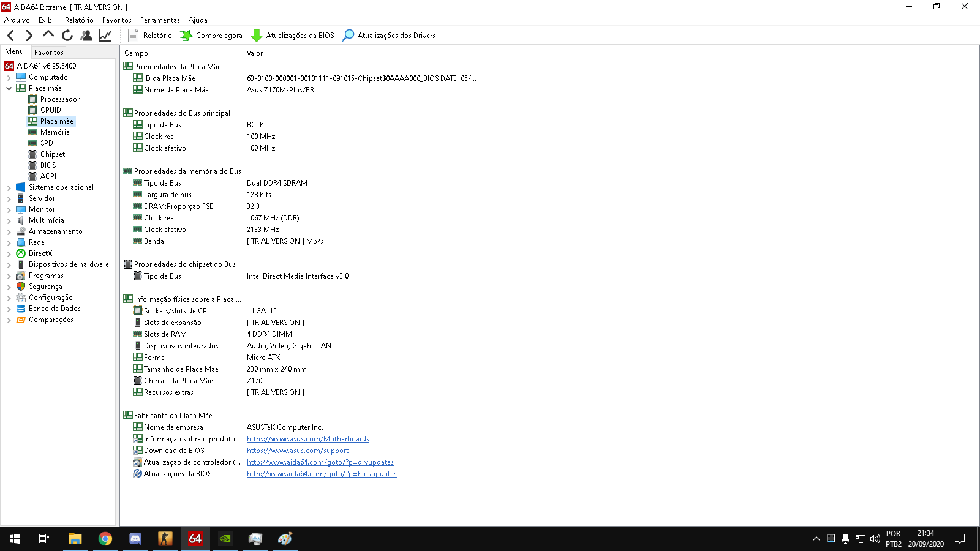The height and width of the screenshot is (551, 980).
Task: Expand the Sistema operacional node
Action: [x=9, y=187]
